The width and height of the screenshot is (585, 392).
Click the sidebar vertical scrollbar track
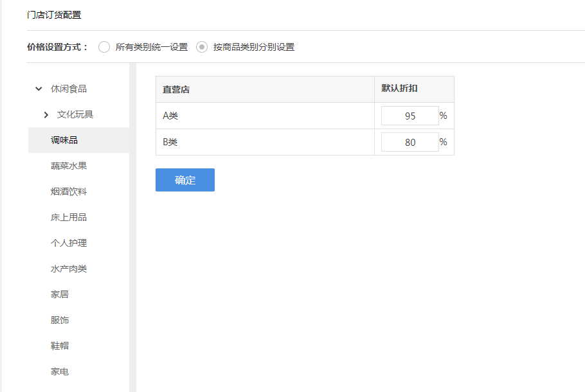tap(133, 227)
